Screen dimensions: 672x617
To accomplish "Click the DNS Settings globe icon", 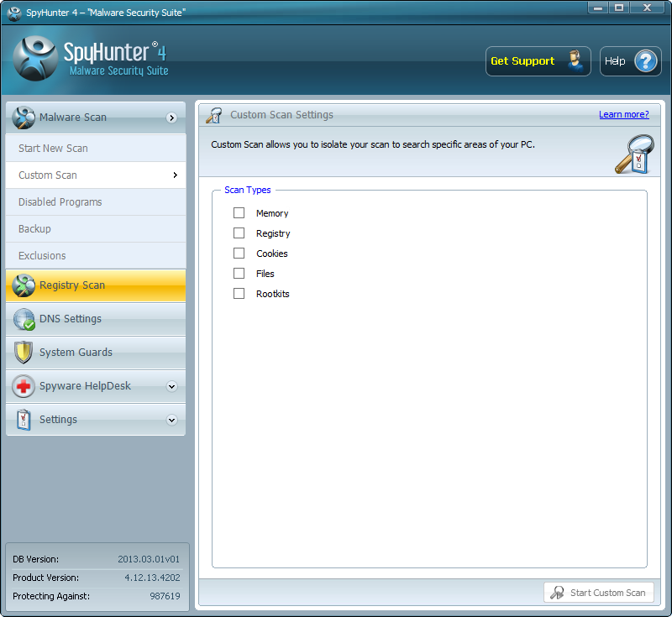I will click(24, 319).
